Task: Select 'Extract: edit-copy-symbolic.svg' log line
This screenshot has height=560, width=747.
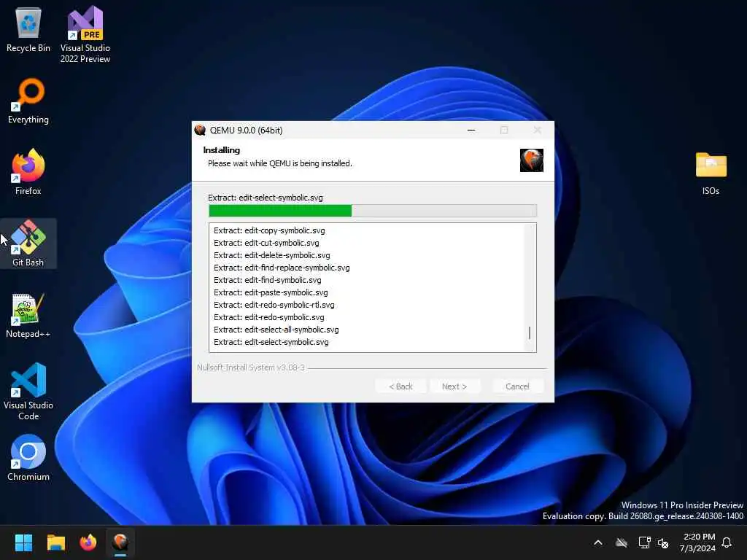Action: (x=269, y=230)
